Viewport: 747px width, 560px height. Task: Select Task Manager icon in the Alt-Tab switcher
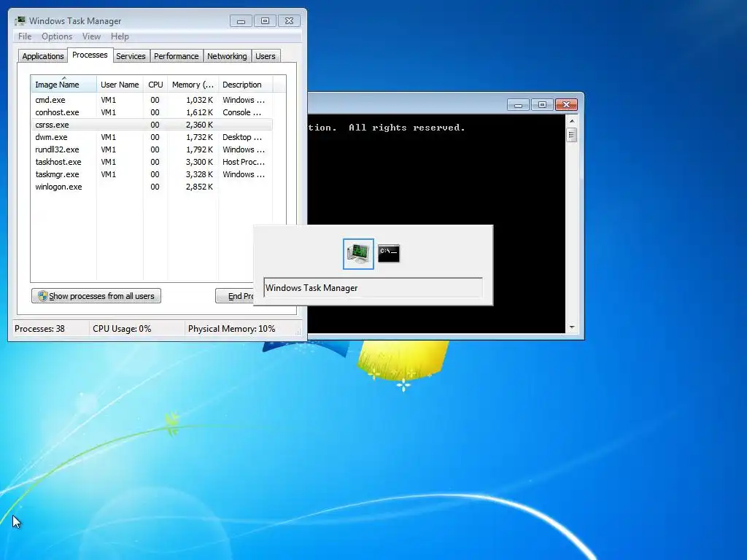coord(358,253)
